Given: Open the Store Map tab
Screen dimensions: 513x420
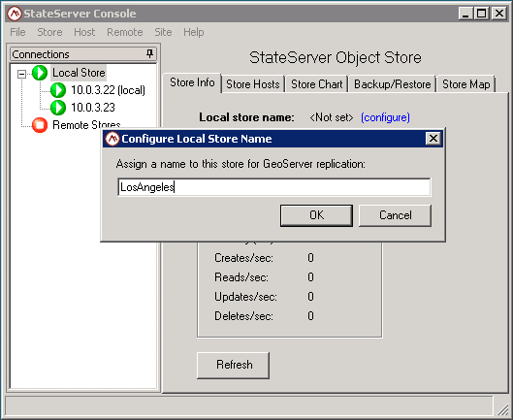Looking at the screenshot, I should tap(465, 84).
